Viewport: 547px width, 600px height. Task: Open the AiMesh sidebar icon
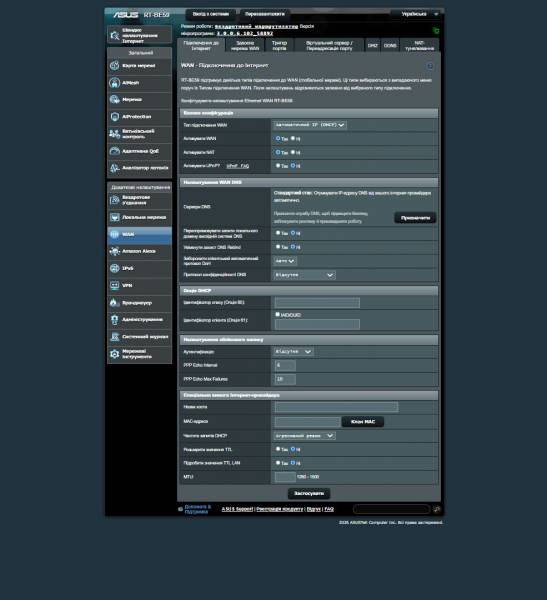[114, 83]
